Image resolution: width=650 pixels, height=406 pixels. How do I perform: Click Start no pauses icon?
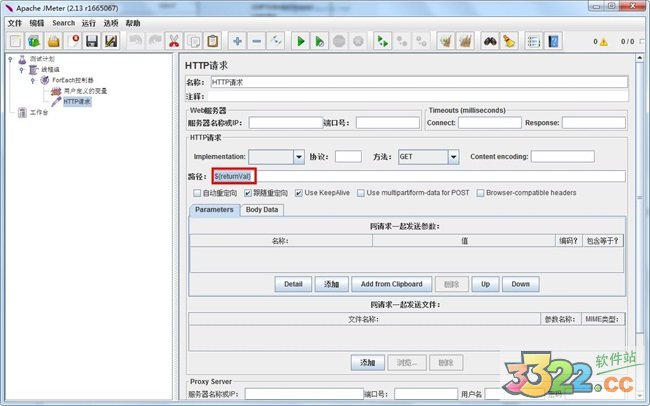[320, 41]
